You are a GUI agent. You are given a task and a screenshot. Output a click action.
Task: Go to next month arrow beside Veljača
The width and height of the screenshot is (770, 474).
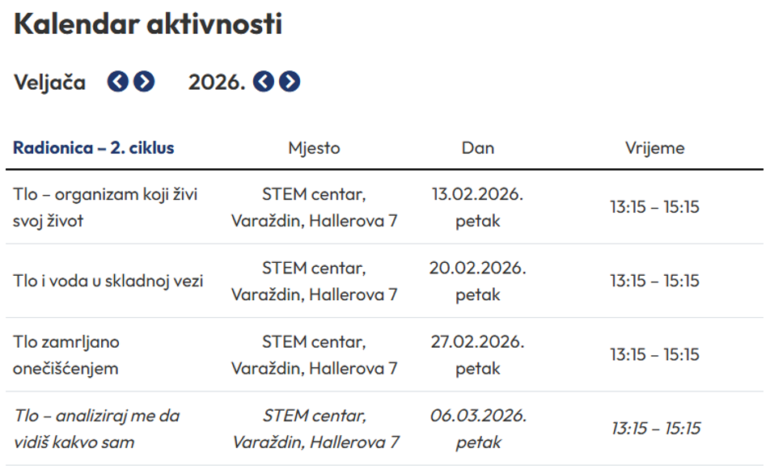point(145,82)
